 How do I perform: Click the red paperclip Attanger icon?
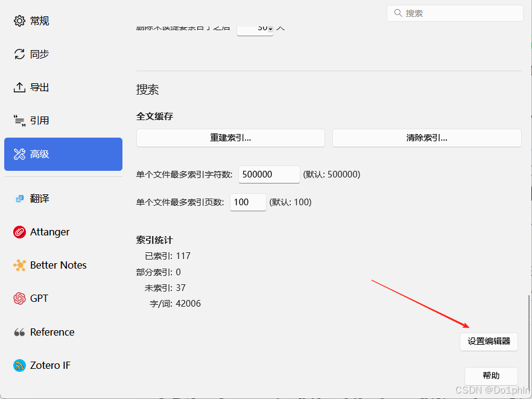[x=19, y=232]
